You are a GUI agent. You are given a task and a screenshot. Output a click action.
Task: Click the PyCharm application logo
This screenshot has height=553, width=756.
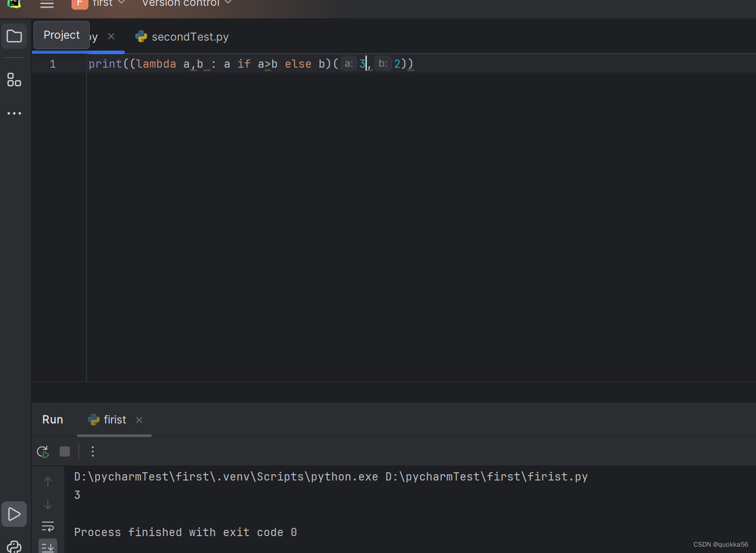click(x=14, y=3)
